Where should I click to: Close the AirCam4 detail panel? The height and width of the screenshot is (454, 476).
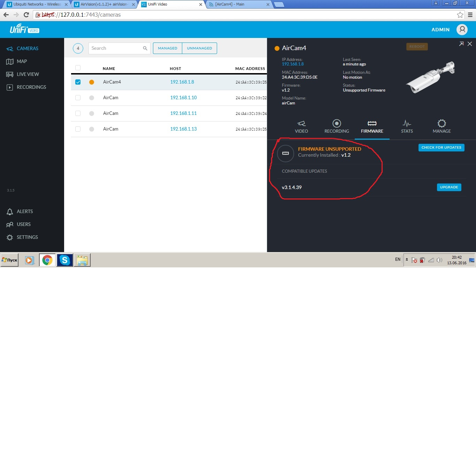tap(470, 44)
